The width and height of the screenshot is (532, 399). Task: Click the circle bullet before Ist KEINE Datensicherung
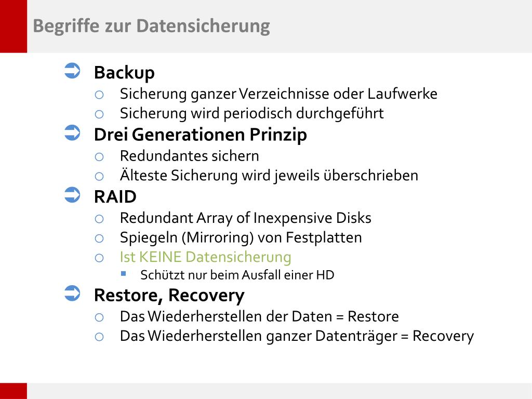[x=99, y=258]
